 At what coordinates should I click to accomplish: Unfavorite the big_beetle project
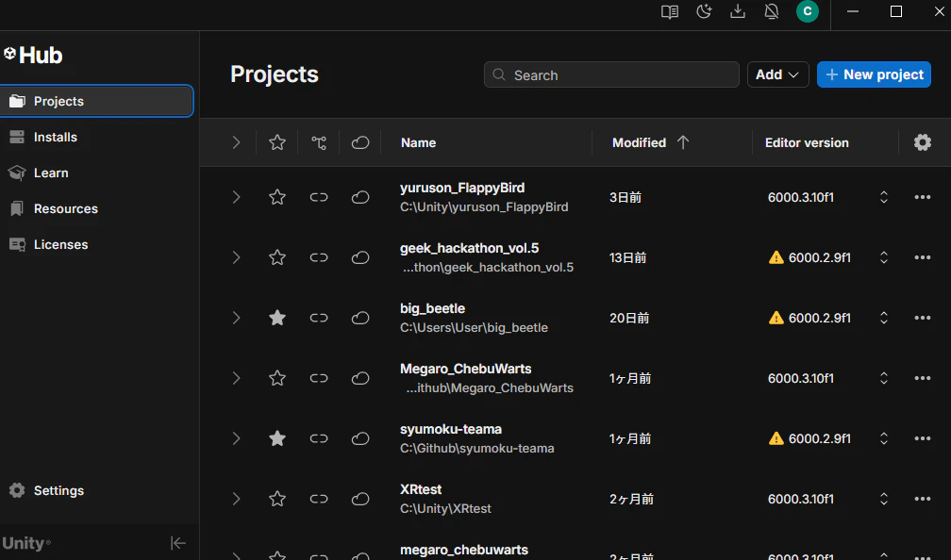(277, 318)
